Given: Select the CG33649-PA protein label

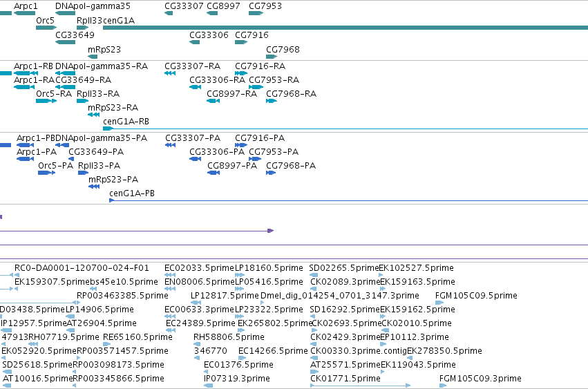Looking at the screenshot, I should pyautogui.click(x=96, y=152).
